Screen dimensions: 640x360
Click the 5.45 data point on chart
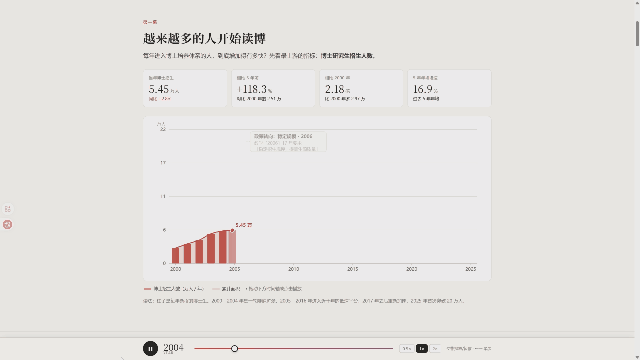[x=232, y=231]
